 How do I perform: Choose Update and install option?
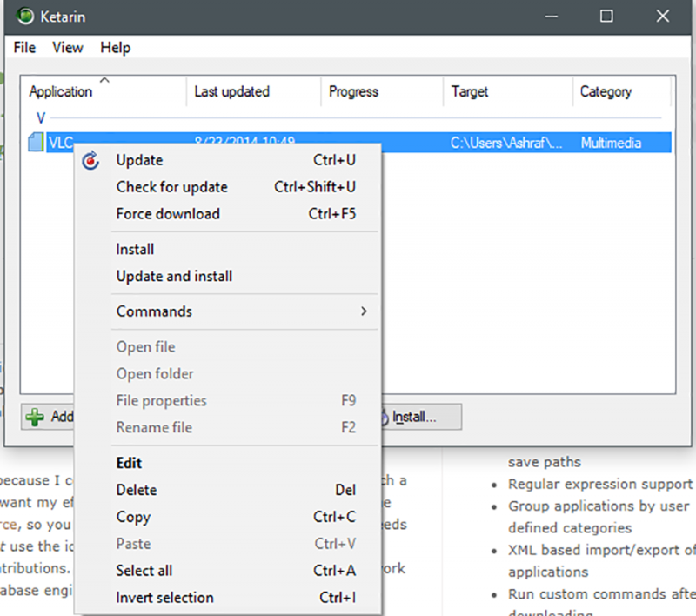pyautogui.click(x=174, y=277)
